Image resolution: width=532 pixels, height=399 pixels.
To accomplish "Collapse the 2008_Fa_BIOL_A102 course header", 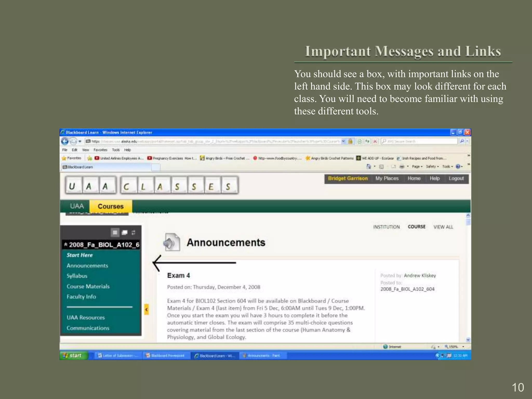I will [x=66, y=244].
